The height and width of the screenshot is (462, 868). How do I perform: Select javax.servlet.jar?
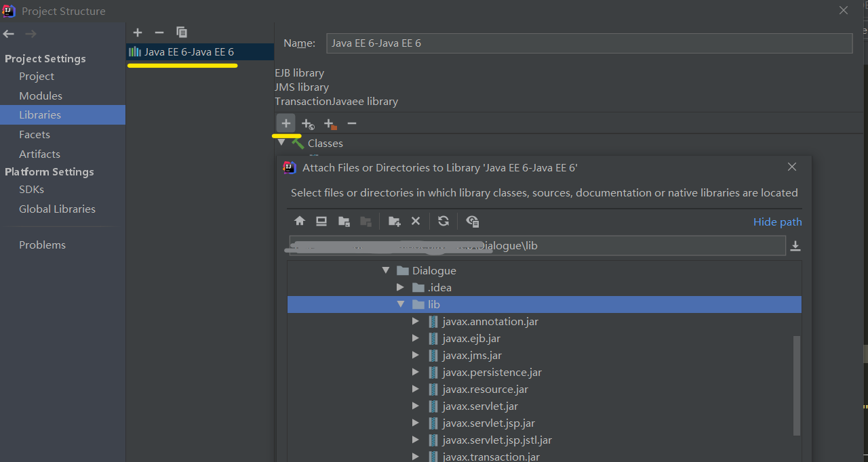coord(480,406)
